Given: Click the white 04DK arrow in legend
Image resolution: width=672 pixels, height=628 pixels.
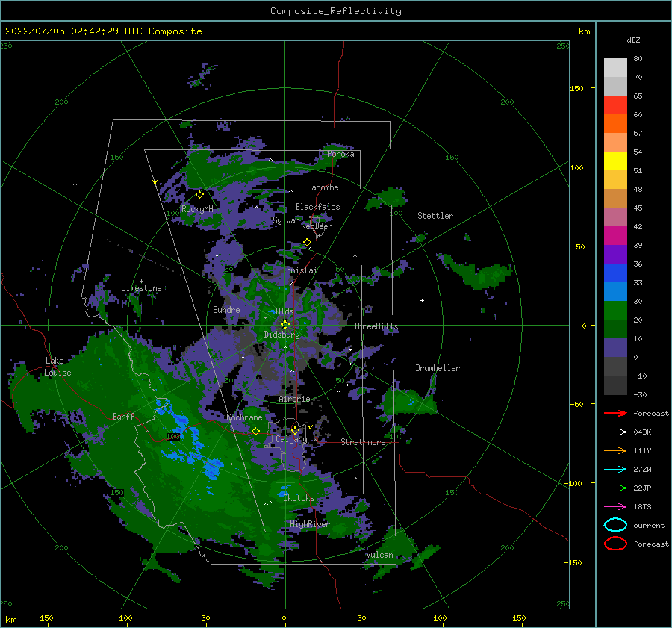Looking at the screenshot, I should pyautogui.click(x=615, y=432).
